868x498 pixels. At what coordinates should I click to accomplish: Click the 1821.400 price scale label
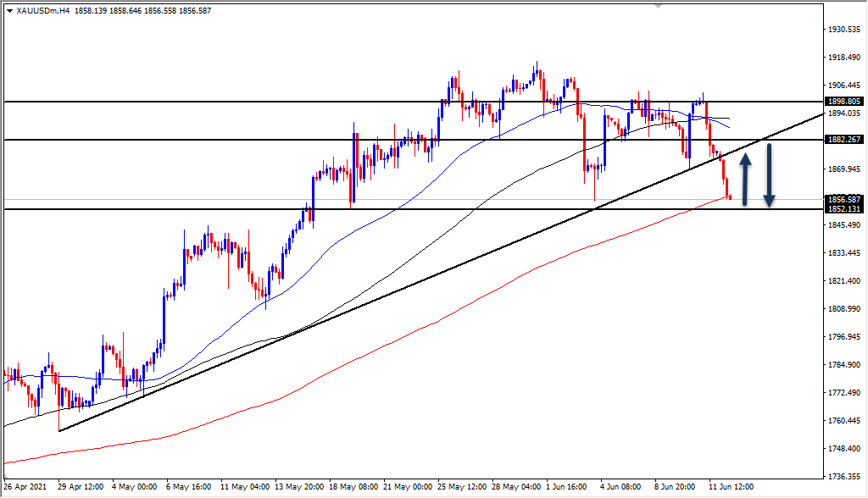844,280
